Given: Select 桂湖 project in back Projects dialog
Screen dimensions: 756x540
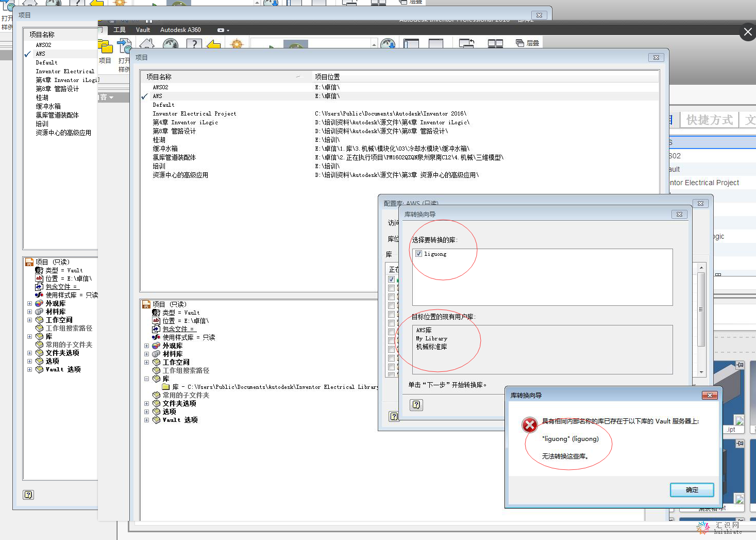Looking at the screenshot, I should pos(42,97).
